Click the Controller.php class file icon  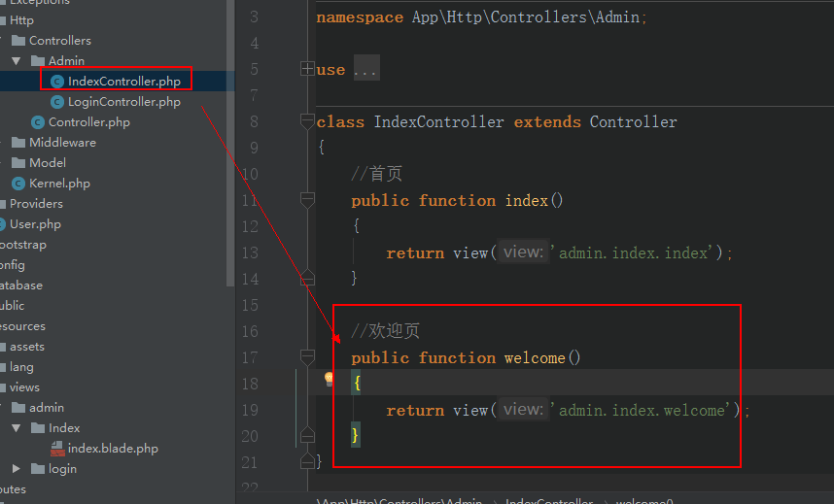click(x=38, y=122)
